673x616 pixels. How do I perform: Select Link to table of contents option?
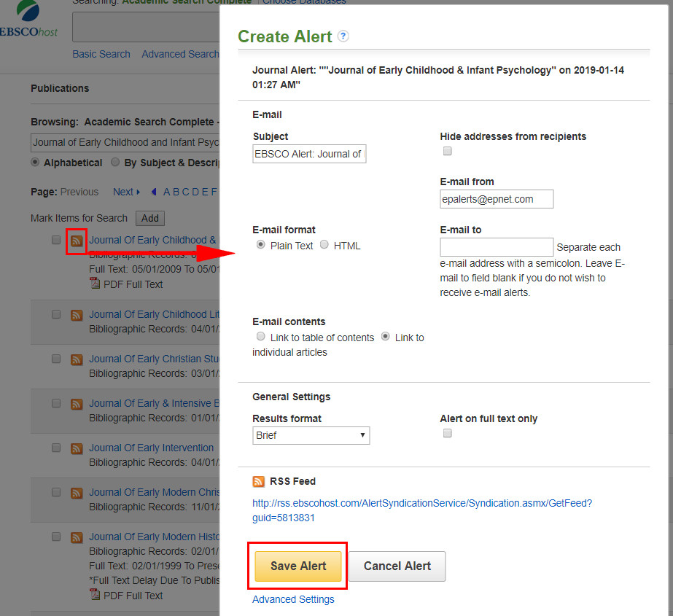(x=260, y=337)
